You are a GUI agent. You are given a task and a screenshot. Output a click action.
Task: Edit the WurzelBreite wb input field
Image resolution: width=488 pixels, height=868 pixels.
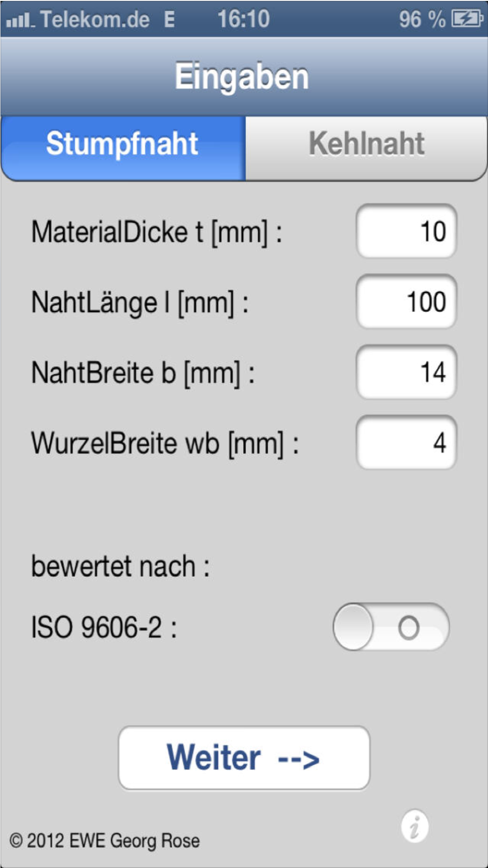[x=406, y=443]
